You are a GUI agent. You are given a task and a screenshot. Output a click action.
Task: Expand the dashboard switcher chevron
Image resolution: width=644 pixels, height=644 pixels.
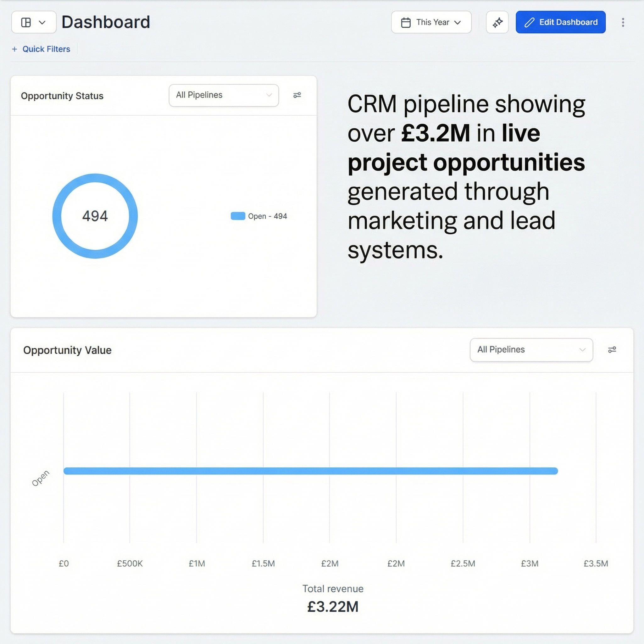(x=42, y=22)
